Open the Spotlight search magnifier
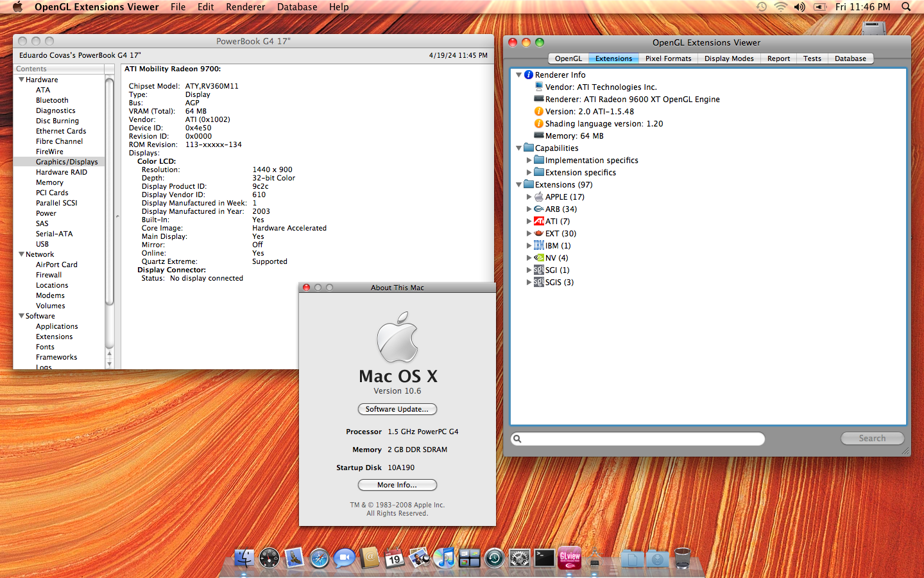924x578 pixels. pyautogui.click(x=906, y=6)
